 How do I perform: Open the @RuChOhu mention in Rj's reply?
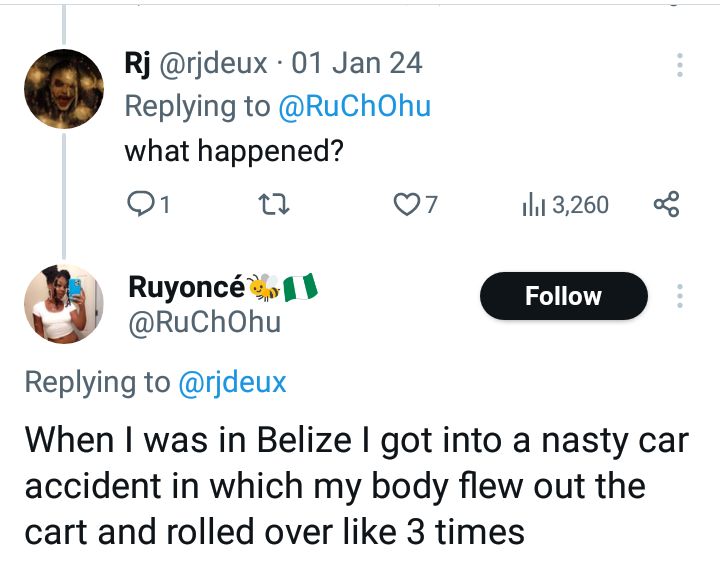(354, 108)
